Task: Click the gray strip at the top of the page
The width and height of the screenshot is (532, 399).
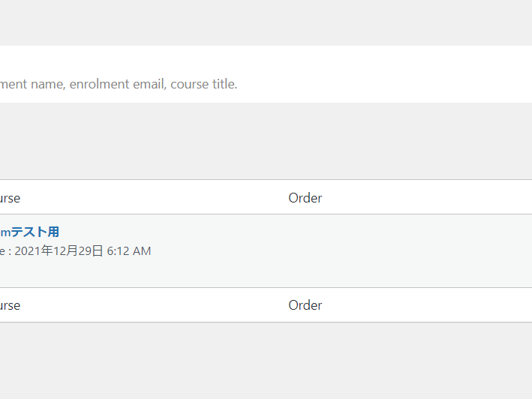Action: click(x=266, y=22)
